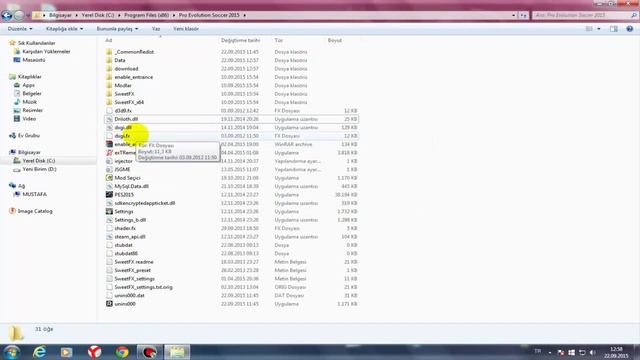Open view options dropdown arrow
Image resolution: width=640 pixels, height=360 pixels.
(x=599, y=29)
